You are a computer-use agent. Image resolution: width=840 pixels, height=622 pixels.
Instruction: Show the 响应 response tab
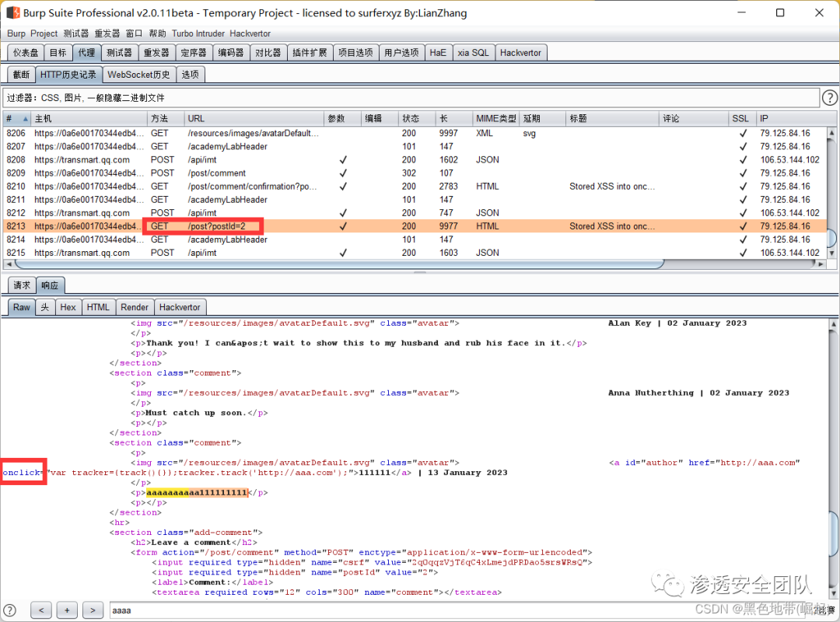[50, 285]
